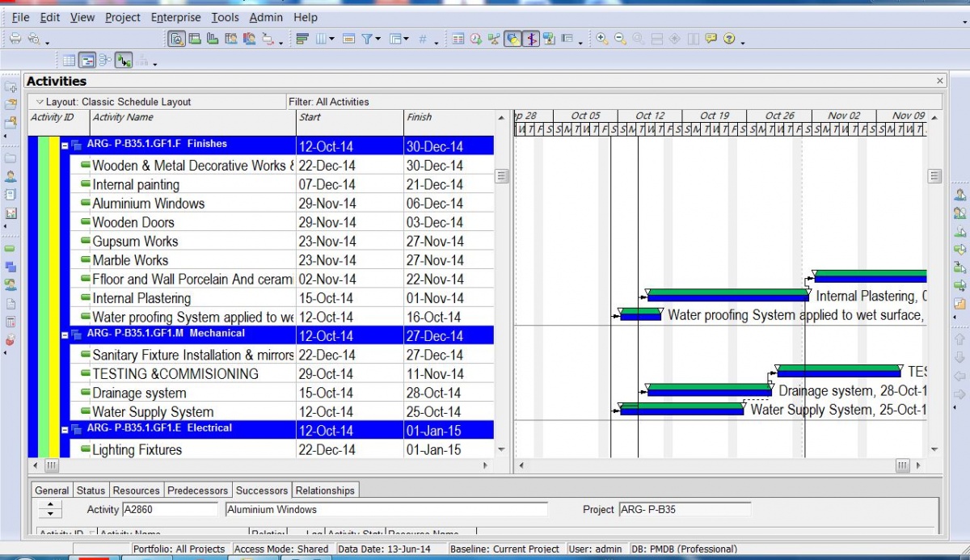Show the Resource Usage Profile bottom layout
Image resolution: width=970 pixels, height=560 pixels.
pos(248,39)
